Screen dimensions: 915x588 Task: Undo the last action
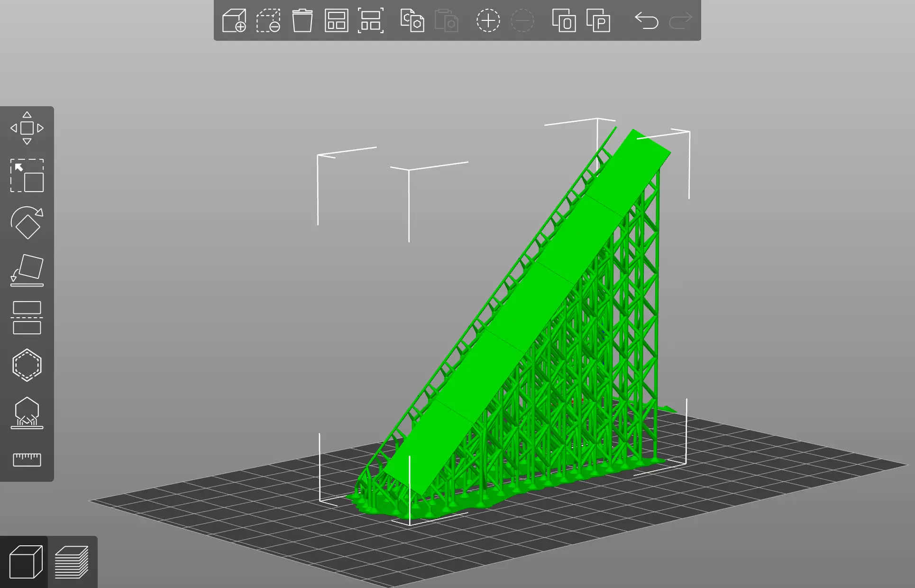pyautogui.click(x=646, y=21)
